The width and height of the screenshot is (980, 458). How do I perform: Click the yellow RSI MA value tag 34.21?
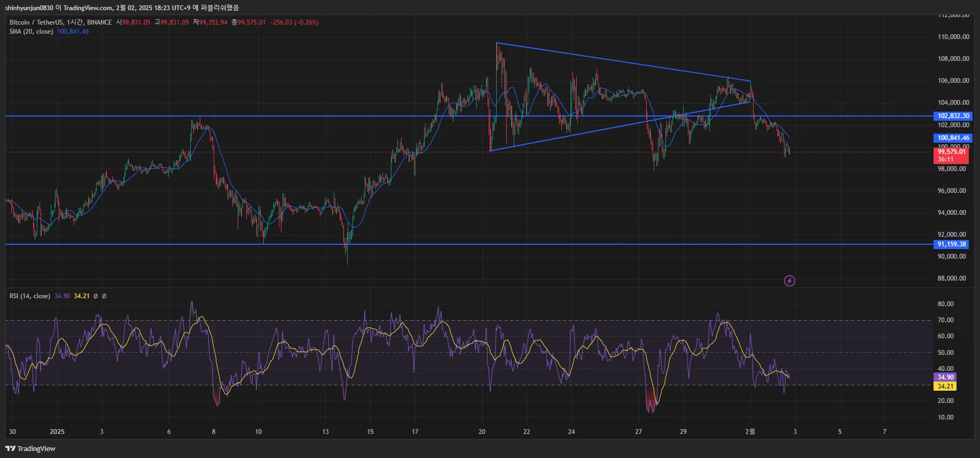click(945, 386)
